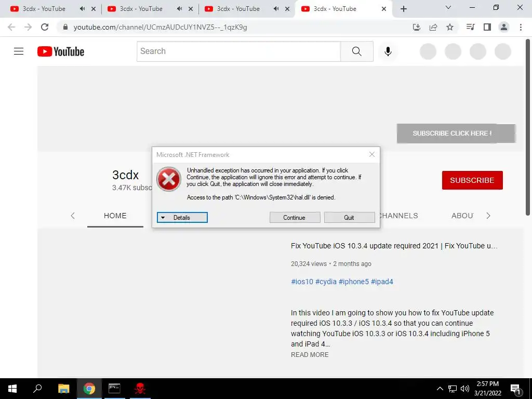Close the third 3cdx tab

tap(287, 9)
